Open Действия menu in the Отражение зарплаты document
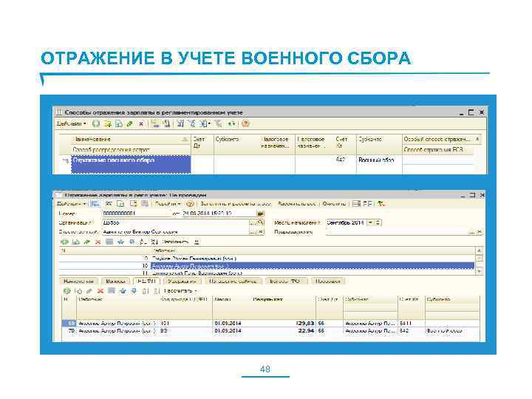The width and height of the screenshot is (532, 399). 71,204
